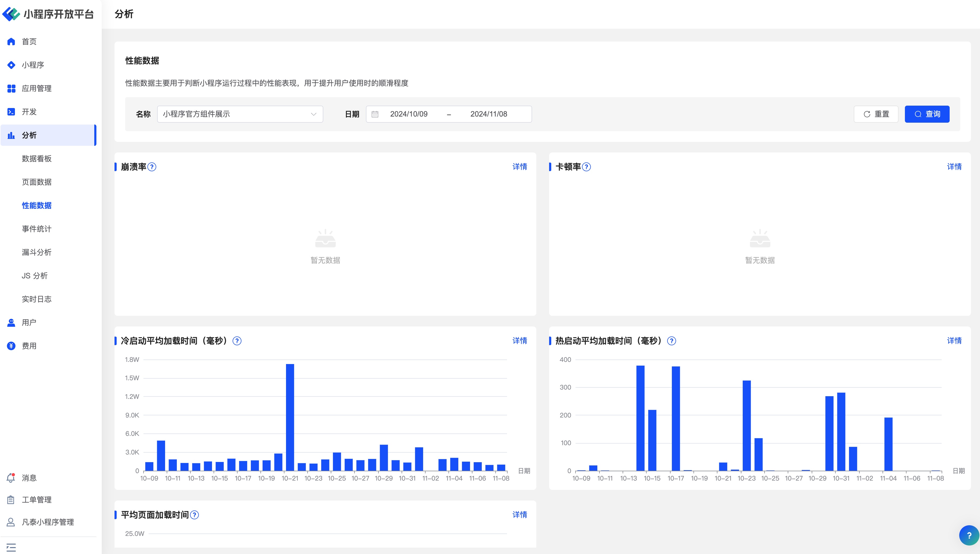
Task: Select 实时日志 in the sidebar
Action: (36, 299)
